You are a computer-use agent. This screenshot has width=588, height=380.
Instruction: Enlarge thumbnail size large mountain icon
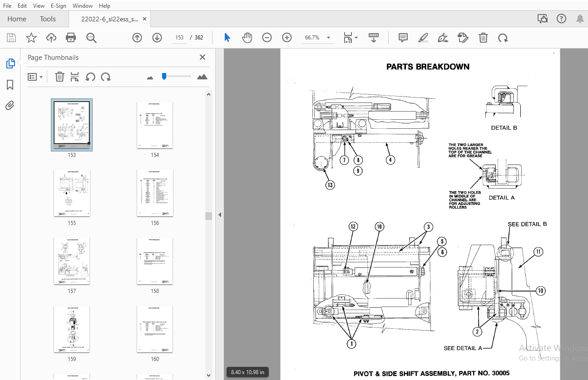pos(202,77)
